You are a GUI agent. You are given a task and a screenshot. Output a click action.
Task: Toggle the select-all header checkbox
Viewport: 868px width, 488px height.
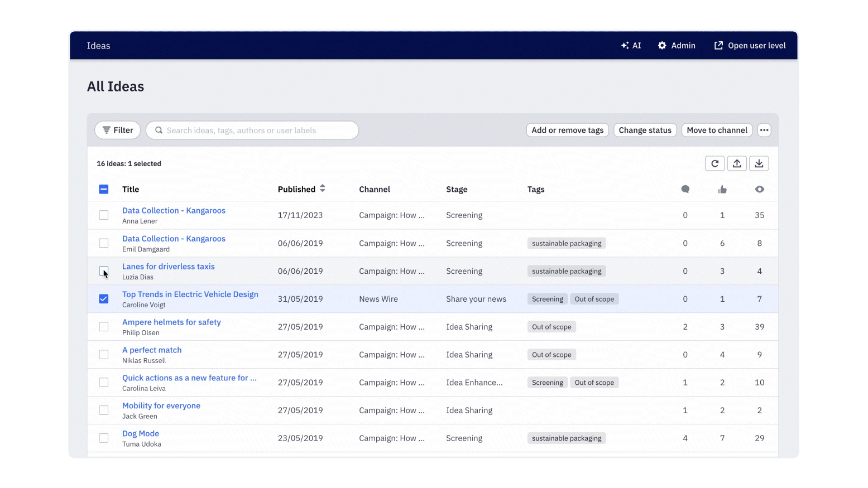click(x=104, y=189)
